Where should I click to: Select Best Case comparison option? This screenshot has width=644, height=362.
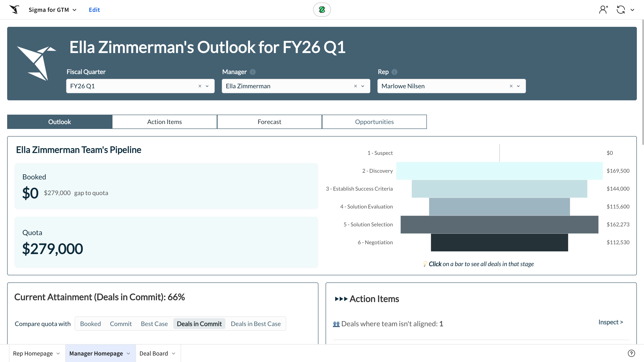[154, 324]
